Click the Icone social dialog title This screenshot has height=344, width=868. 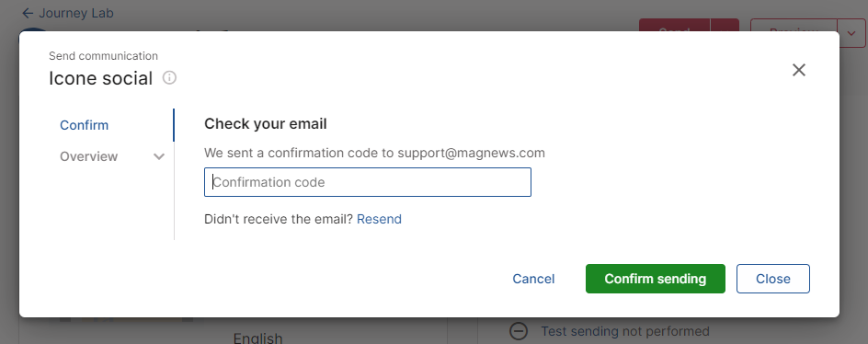pyautogui.click(x=101, y=78)
